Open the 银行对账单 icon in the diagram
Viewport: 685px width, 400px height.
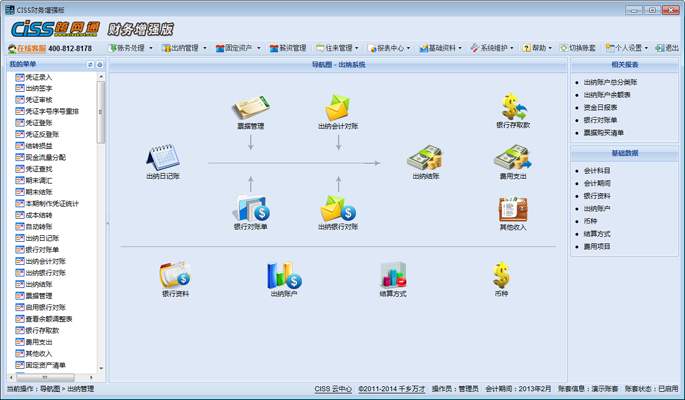click(x=250, y=209)
